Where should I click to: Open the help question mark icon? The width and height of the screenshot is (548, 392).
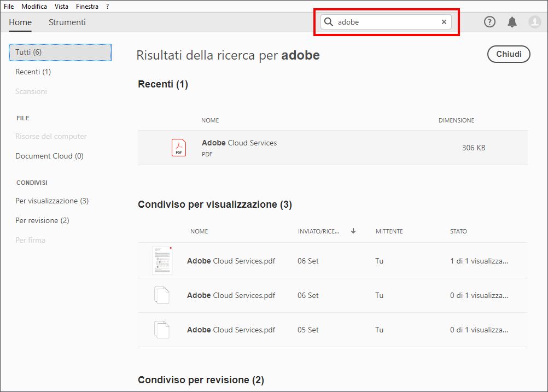tap(489, 22)
